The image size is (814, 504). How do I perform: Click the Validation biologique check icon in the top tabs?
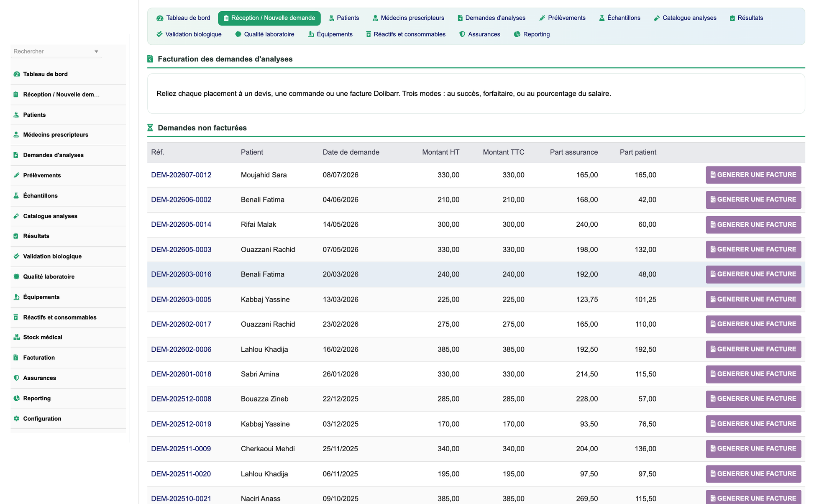[x=159, y=34]
